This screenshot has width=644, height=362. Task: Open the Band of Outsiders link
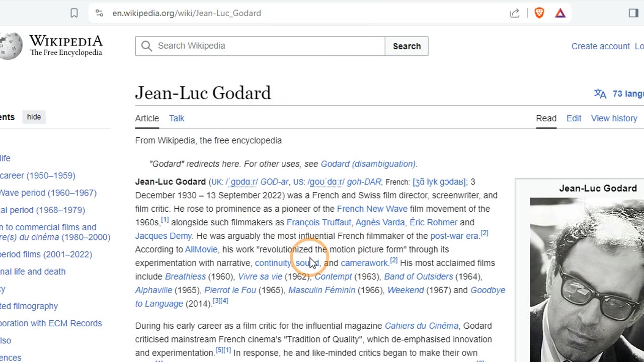[419, 277]
